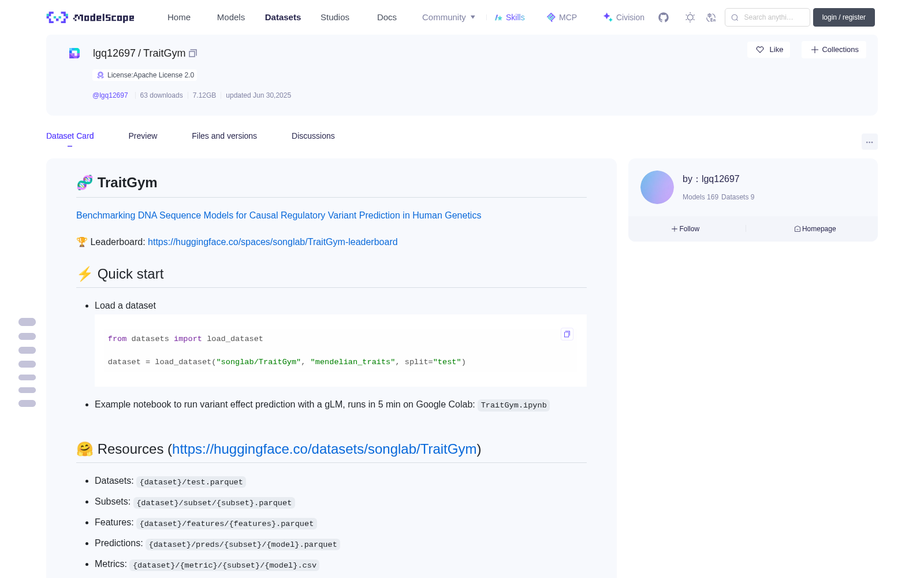Navigate to Datasets section
Viewport: 924px width, 578px height.
[x=283, y=17]
